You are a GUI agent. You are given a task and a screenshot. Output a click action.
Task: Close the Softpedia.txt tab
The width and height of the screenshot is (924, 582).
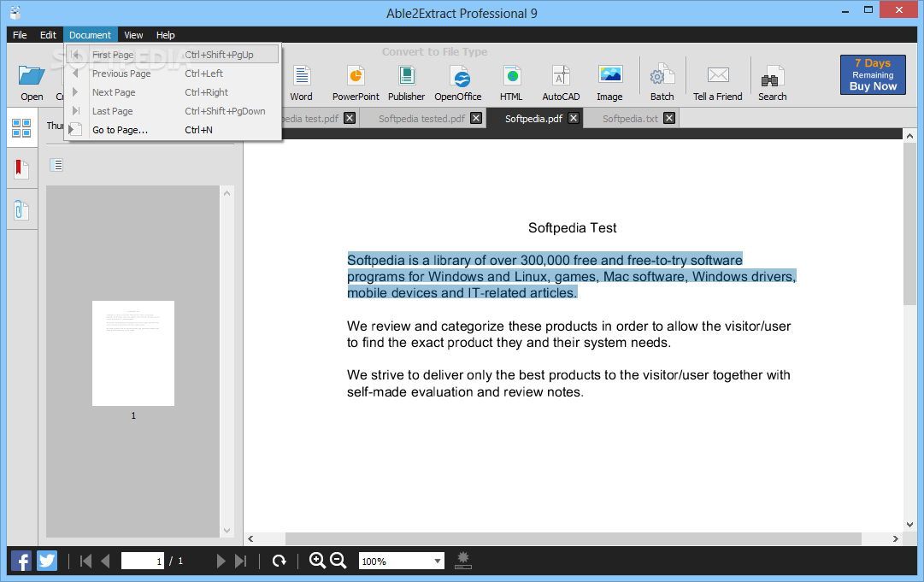(668, 119)
